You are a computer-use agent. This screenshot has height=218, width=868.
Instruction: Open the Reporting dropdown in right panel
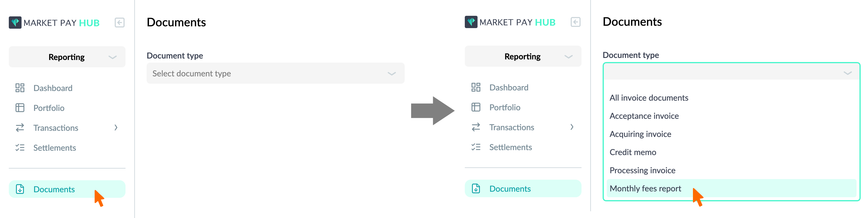[523, 56]
